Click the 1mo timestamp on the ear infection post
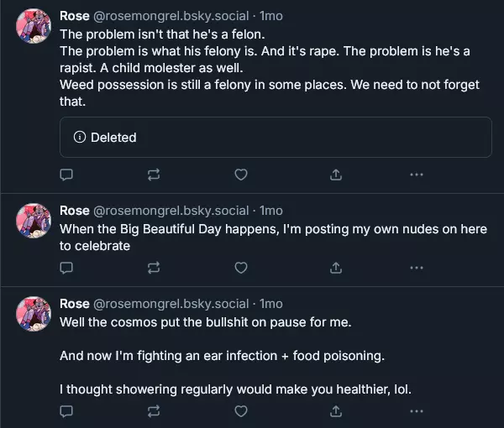The width and height of the screenshot is (504, 428). (x=271, y=304)
